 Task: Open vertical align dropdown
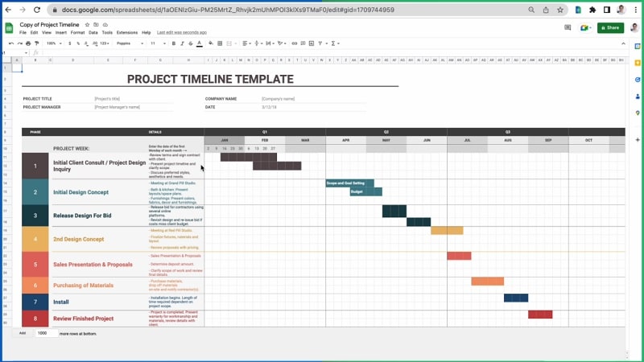pos(258,43)
